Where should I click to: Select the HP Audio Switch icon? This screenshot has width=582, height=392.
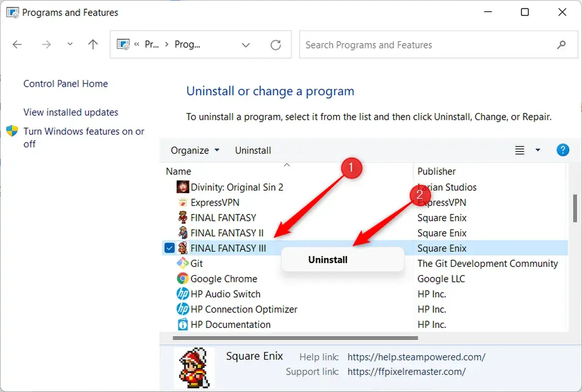(x=183, y=294)
